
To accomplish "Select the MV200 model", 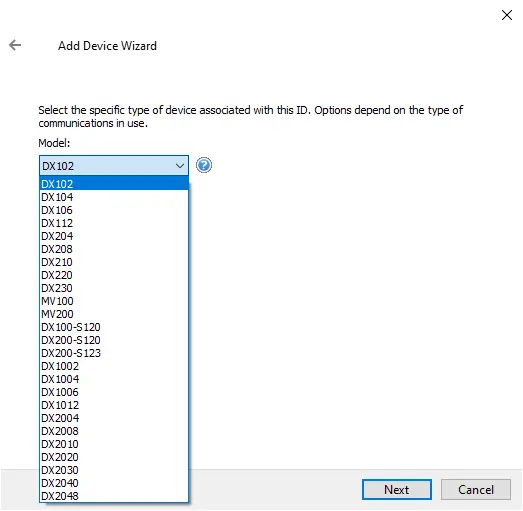I will click(114, 314).
